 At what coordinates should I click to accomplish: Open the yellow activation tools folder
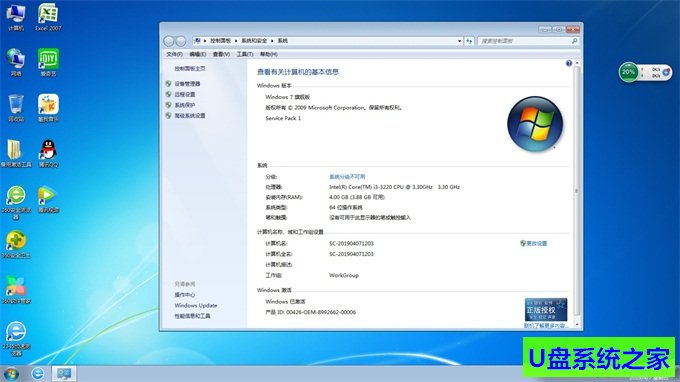[x=16, y=154]
